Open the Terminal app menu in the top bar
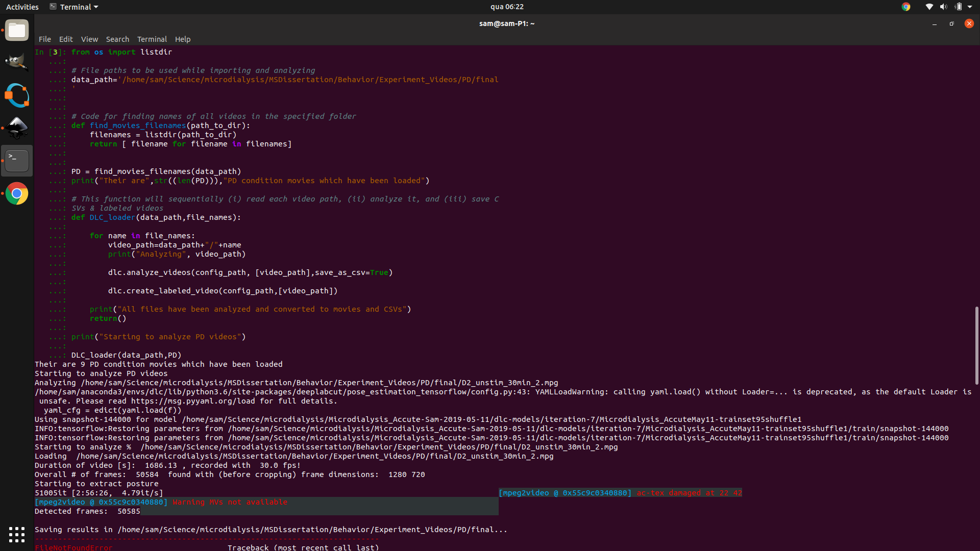This screenshot has width=980, height=551. click(x=73, y=7)
